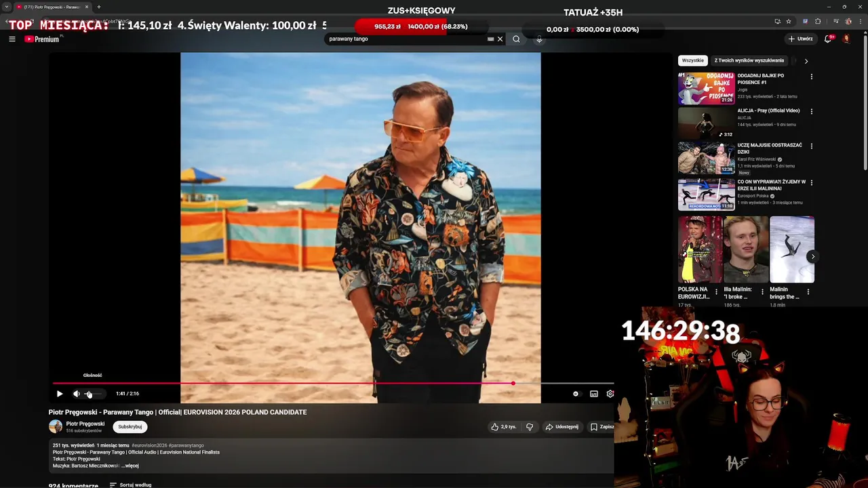The height and width of the screenshot is (488, 868).
Task: Bookmark page with star icon
Action: point(789,21)
